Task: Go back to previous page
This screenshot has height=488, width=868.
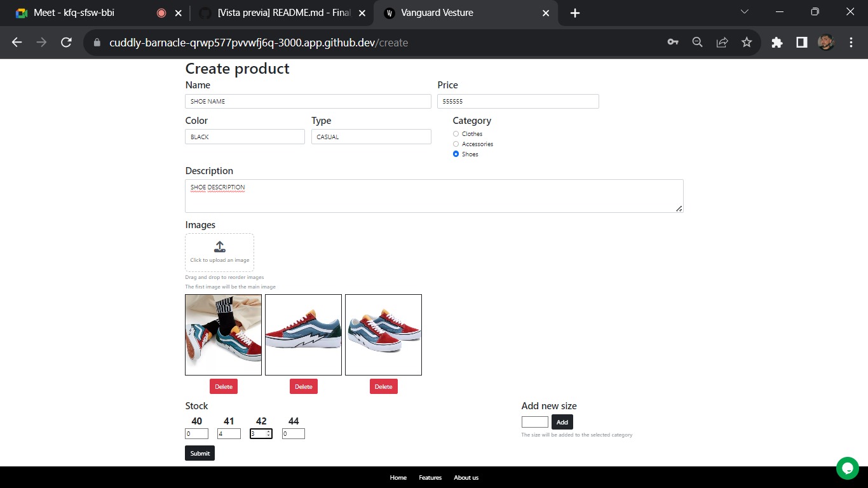Action: 17,43
